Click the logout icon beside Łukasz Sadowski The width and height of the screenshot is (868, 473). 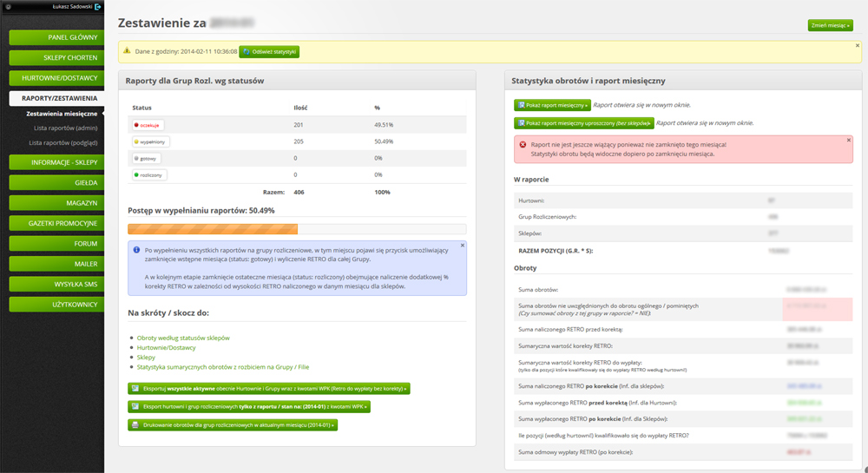[98, 7]
